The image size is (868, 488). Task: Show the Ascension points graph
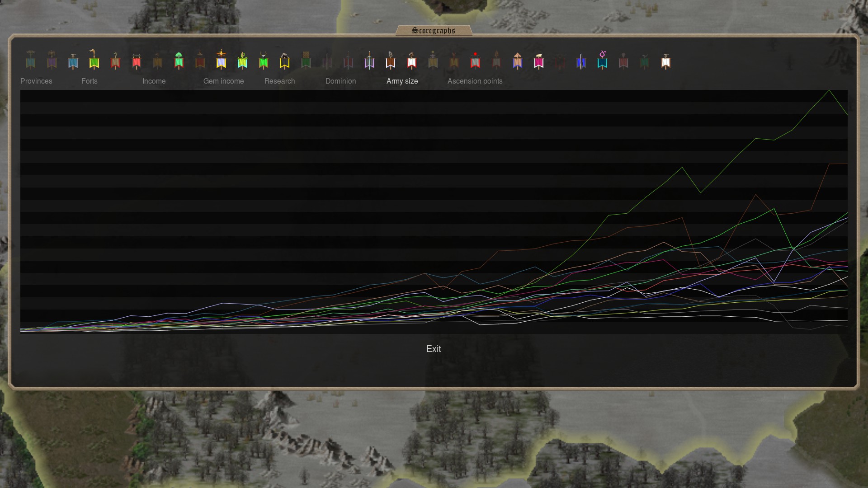[475, 81]
